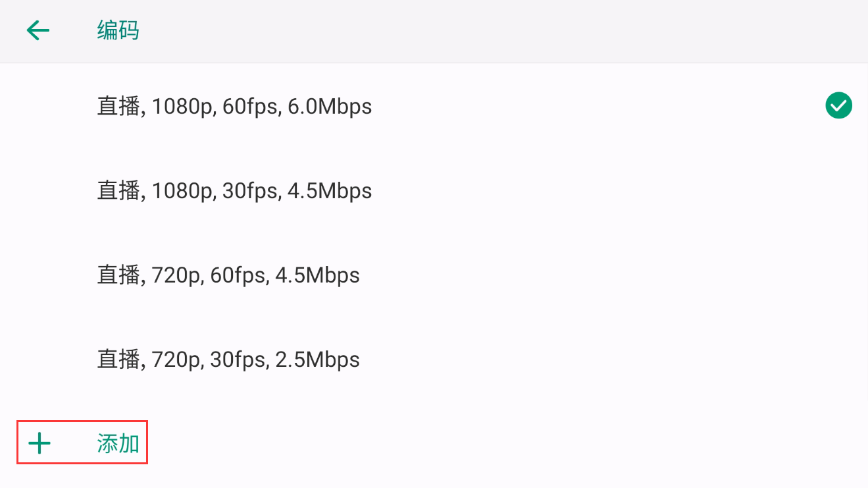868x488 pixels.
Task: Select 直播, 720p, 30fps, 2.5Mbps preset
Action: [434, 360]
